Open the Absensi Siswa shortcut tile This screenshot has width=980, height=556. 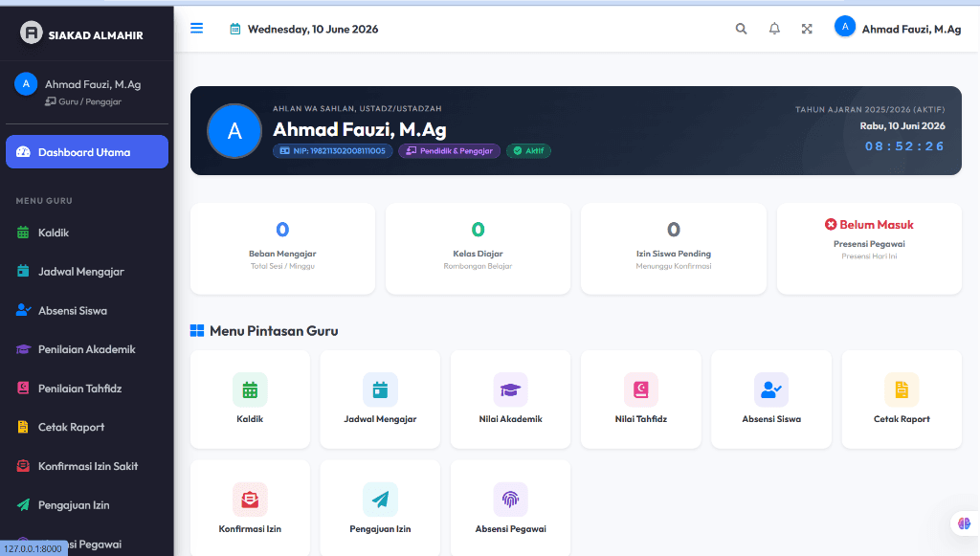(771, 399)
